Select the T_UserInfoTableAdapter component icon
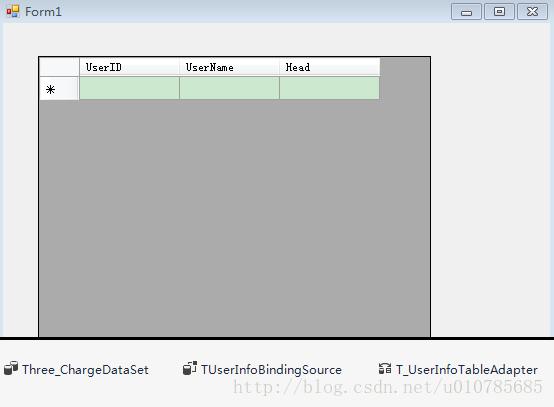The width and height of the screenshot is (554, 407). click(385, 368)
